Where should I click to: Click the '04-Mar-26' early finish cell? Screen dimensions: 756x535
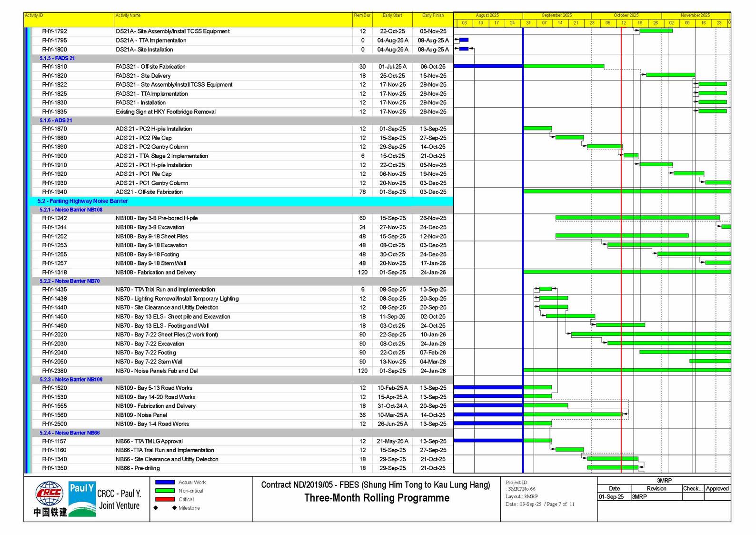point(433,362)
